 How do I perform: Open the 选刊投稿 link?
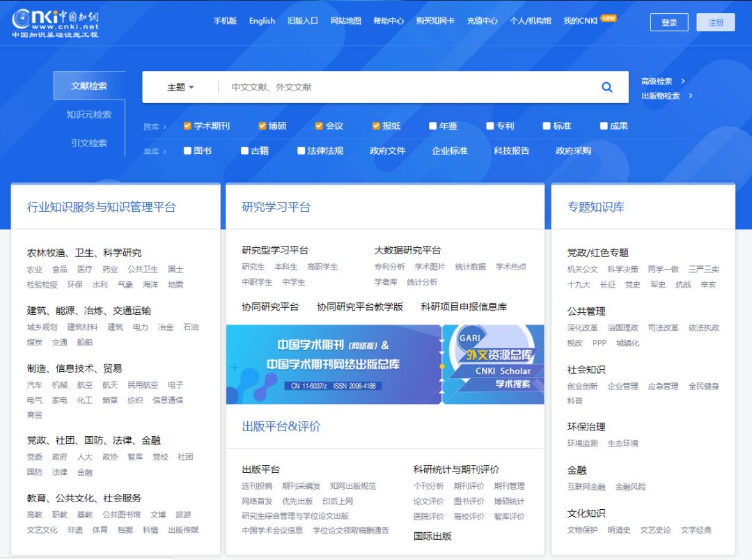pos(257,486)
